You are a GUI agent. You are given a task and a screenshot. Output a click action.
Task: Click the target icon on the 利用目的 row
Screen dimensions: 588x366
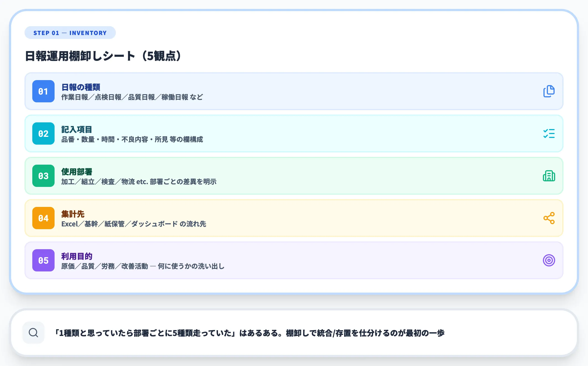coord(549,260)
